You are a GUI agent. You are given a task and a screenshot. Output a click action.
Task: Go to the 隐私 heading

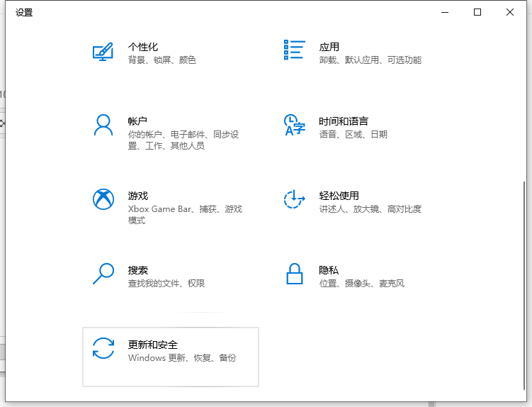point(329,270)
